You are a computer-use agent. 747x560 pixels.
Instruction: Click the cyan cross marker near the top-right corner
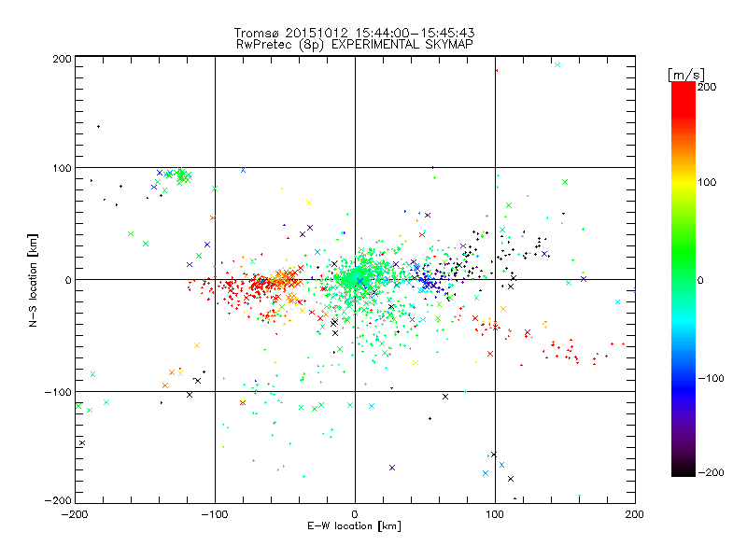click(x=557, y=64)
